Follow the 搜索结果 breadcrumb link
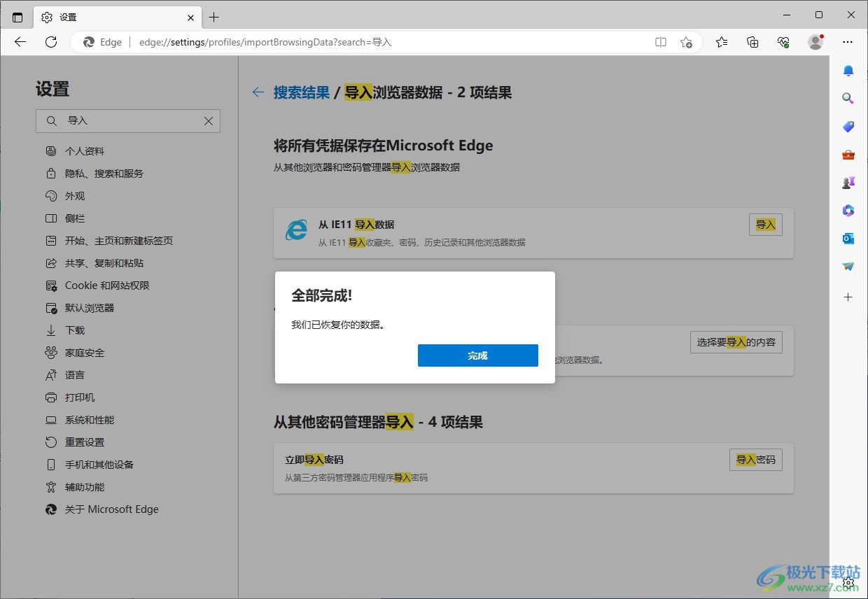This screenshot has height=599, width=868. [302, 92]
